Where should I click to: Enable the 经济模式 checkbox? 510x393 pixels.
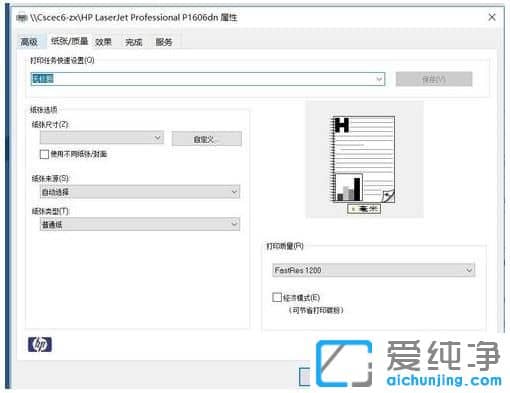coord(277,297)
